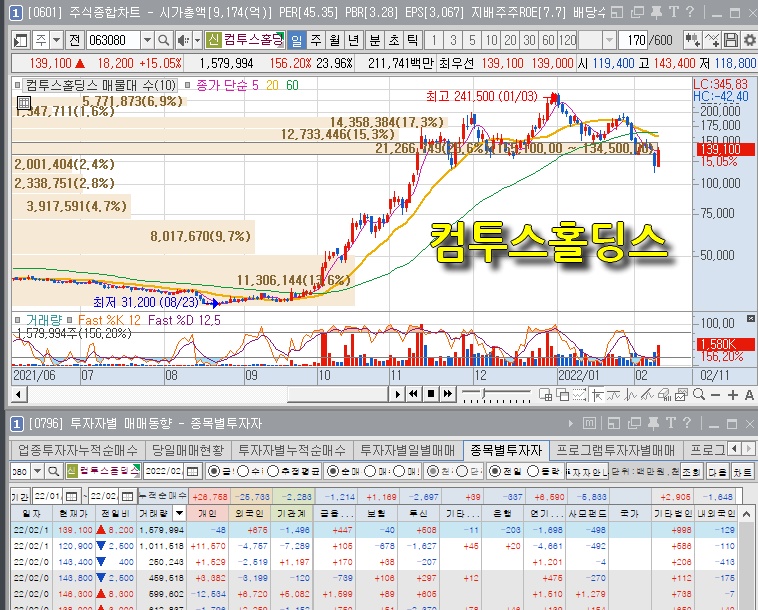Click the 차트 chart button
Image resolution: width=758 pixels, height=610 pixels.
click(743, 471)
